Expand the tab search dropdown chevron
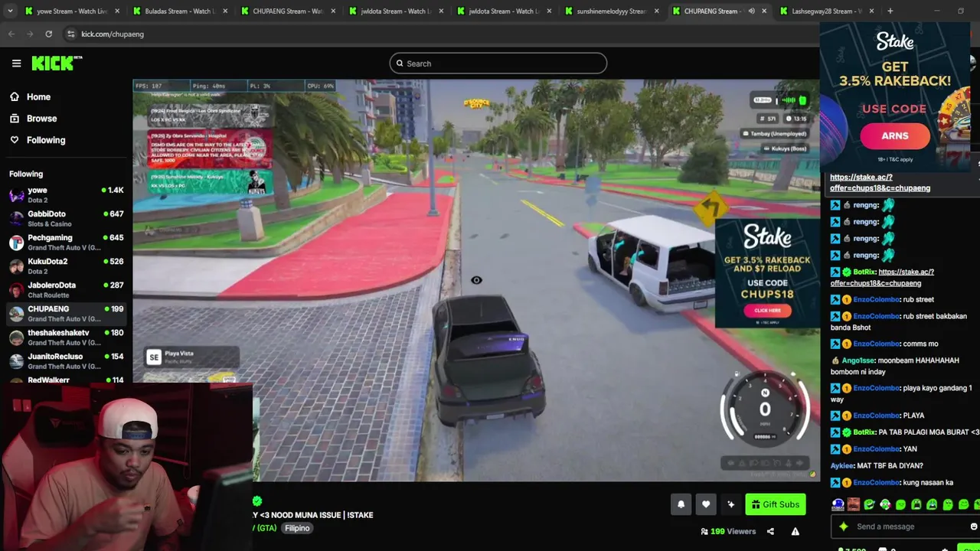Screen dimensions: 980x551 tap(10, 11)
